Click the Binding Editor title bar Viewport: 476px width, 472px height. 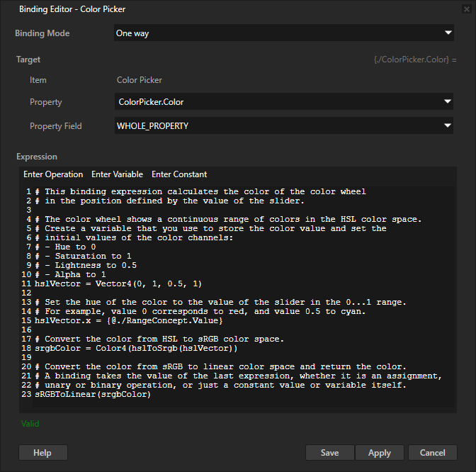click(x=212, y=9)
